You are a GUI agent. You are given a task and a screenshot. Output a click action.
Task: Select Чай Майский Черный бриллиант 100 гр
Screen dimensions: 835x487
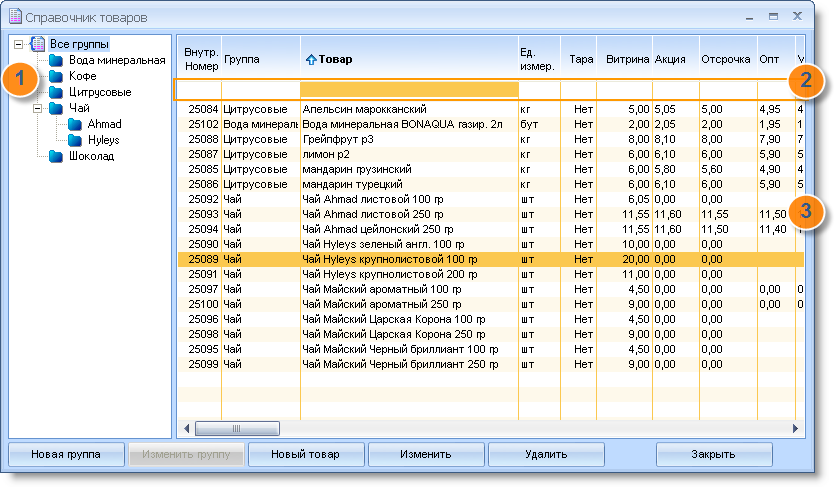(x=490, y=349)
